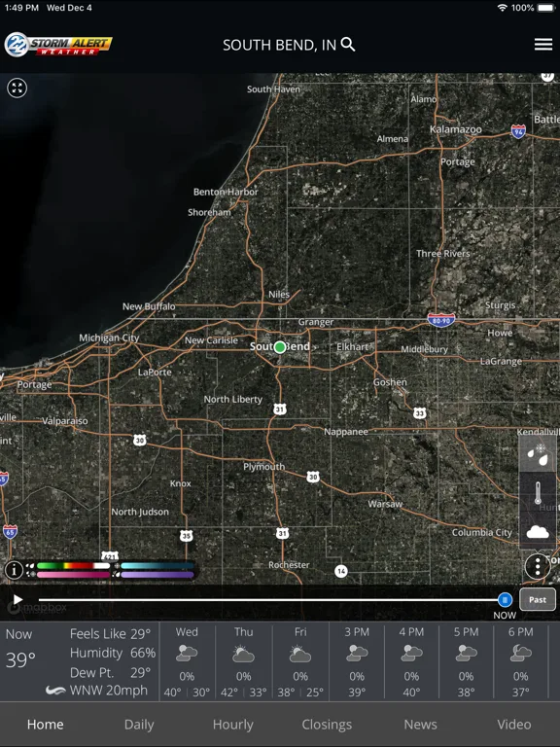Tap the wind gust icon

point(55,691)
